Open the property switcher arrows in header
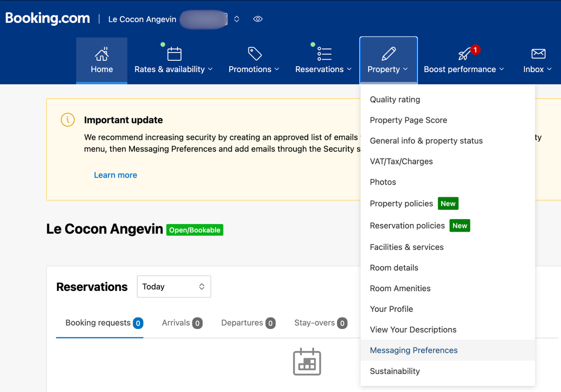The width and height of the screenshot is (561, 392). [237, 19]
